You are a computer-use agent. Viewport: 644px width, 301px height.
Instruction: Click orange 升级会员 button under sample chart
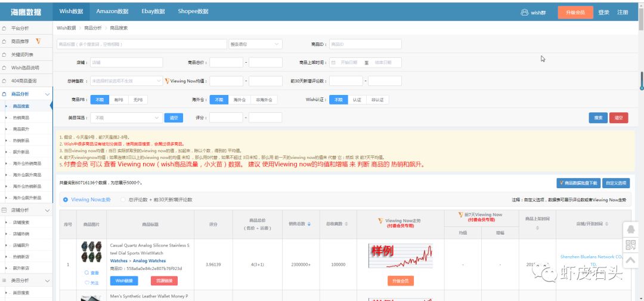click(401, 281)
